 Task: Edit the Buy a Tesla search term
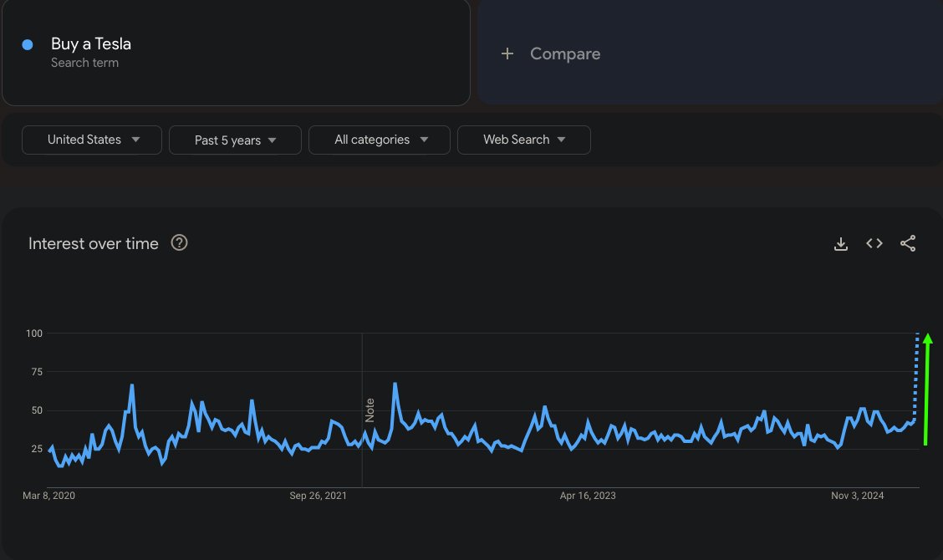(x=91, y=44)
